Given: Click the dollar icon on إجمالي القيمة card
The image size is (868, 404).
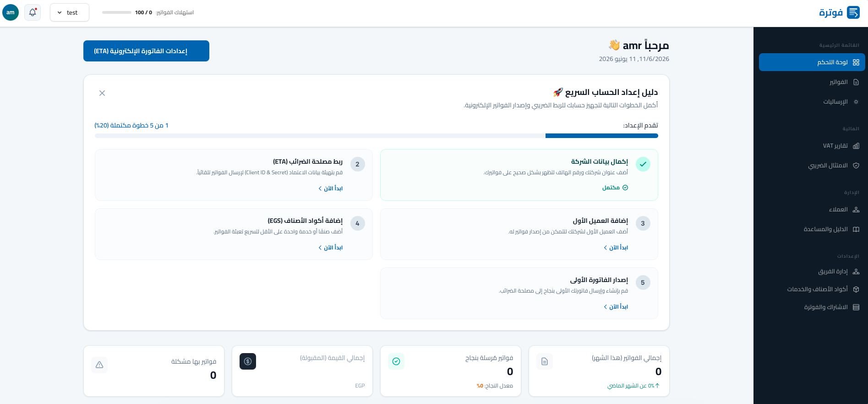Looking at the screenshot, I should (x=248, y=361).
